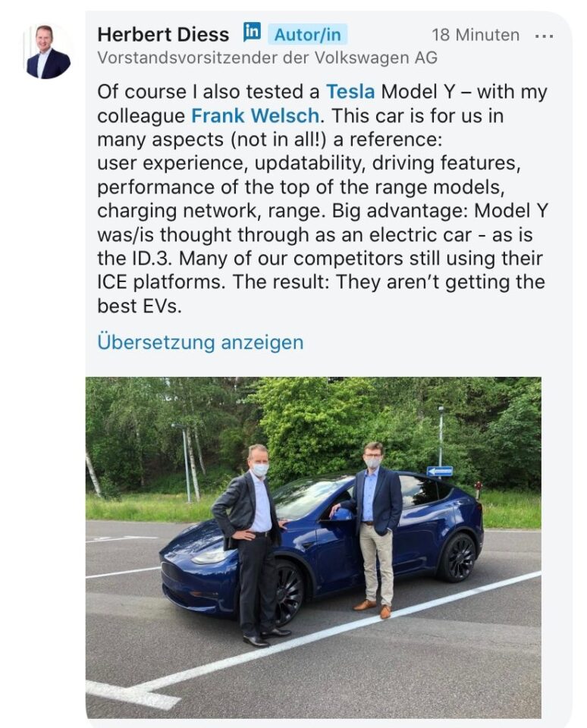Follow the 'Tesla' company mention link
Image resolution: width=587 pixels, height=728 pixels.
[x=350, y=92]
